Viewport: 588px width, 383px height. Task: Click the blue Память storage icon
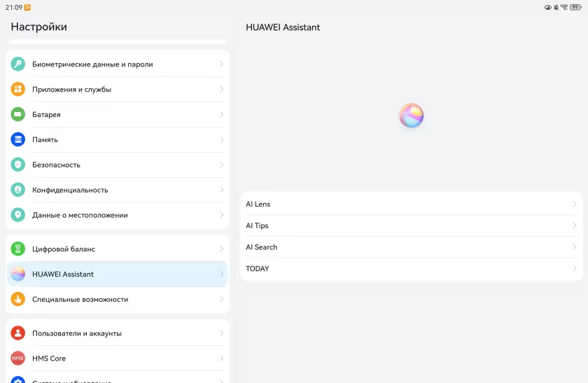tap(17, 139)
